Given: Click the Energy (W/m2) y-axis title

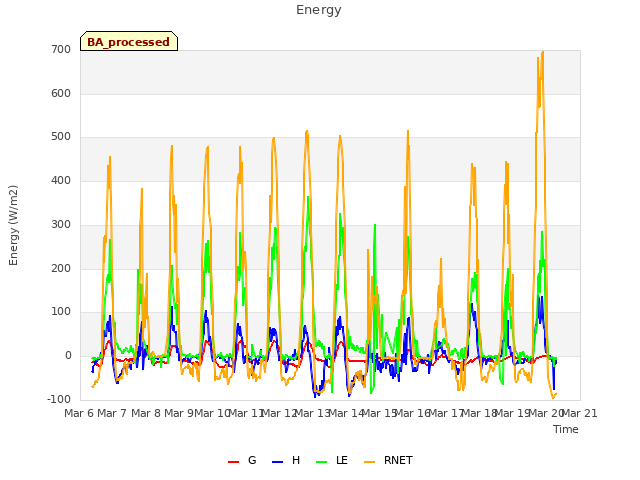Looking at the screenshot, I should click(13, 225).
